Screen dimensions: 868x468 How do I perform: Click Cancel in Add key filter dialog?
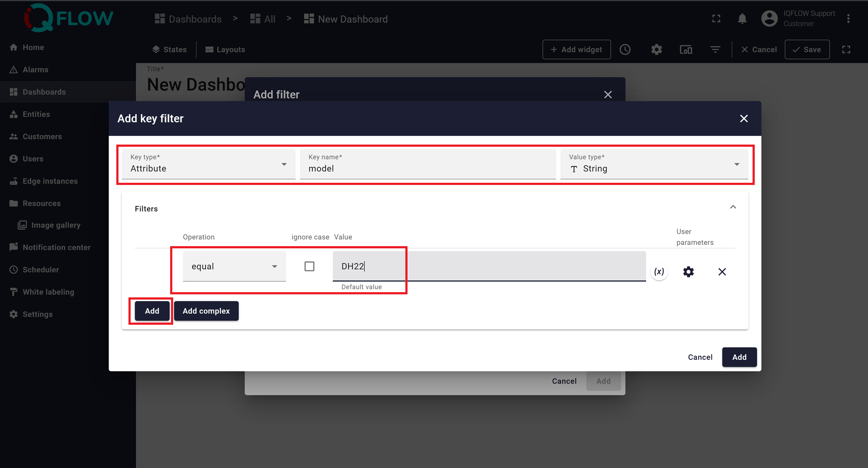tap(700, 357)
